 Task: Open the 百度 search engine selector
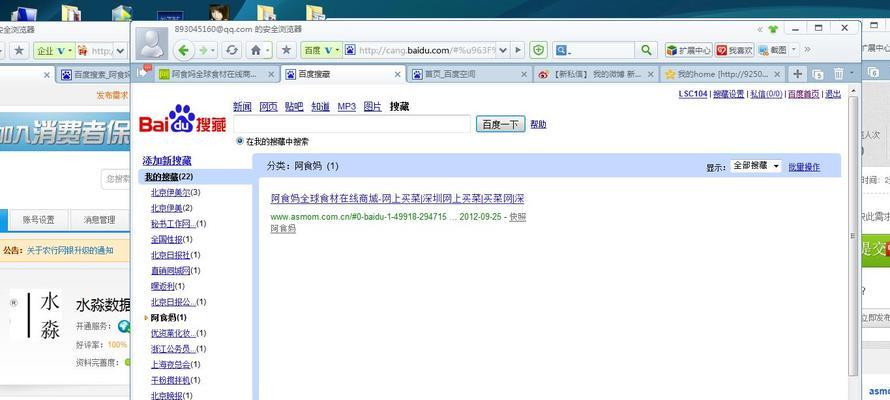tap(321, 50)
